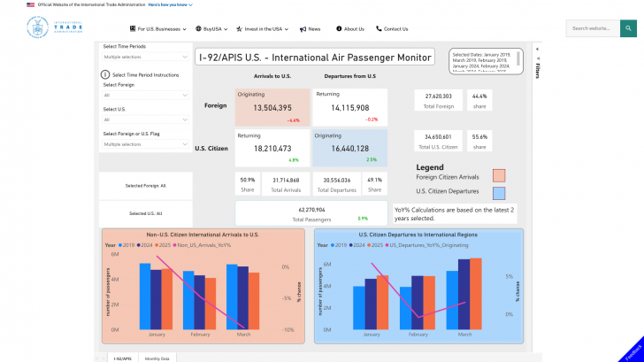644x362 pixels.
Task: Open the For U.S. Businesses menu
Action: pyautogui.click(x=156, y=28)
